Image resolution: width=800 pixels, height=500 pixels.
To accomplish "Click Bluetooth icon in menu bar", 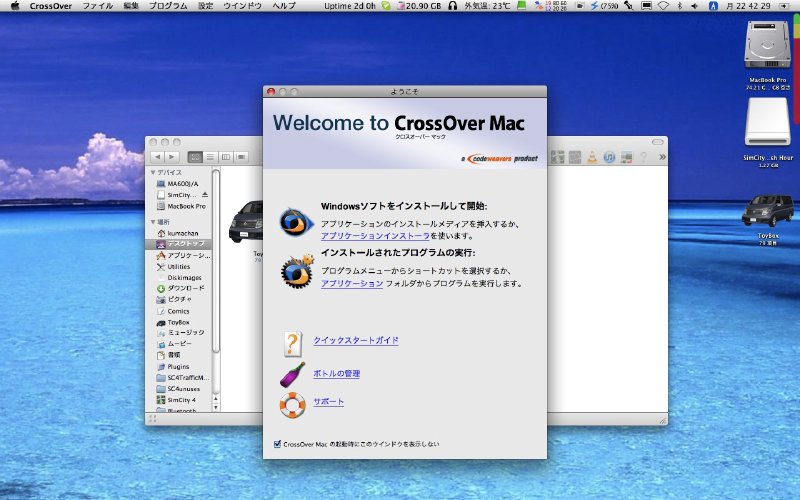I will click(680, 6).
